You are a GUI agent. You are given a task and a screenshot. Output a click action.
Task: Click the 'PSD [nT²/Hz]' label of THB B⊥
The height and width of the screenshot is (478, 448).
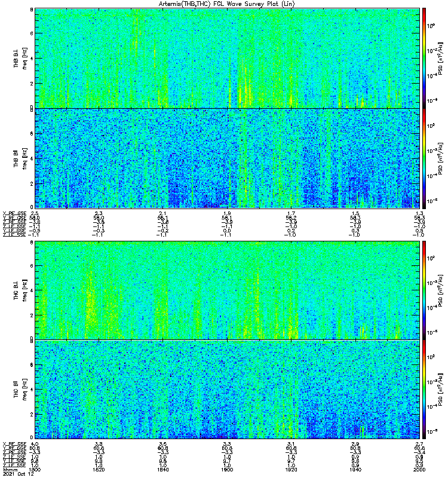coord(441,59)
